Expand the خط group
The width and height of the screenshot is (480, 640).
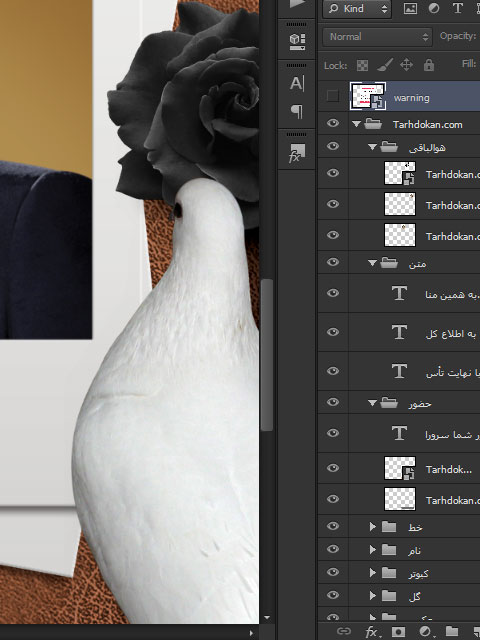click(372, 527)
